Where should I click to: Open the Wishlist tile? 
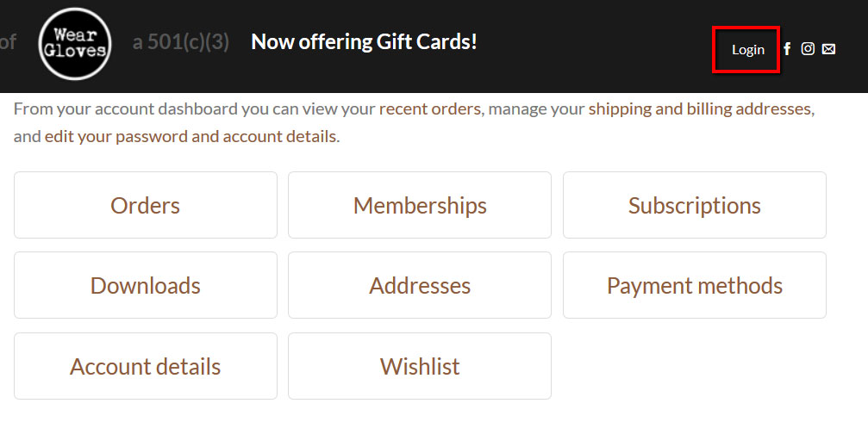pyautogui.click(x=420, y=366)
